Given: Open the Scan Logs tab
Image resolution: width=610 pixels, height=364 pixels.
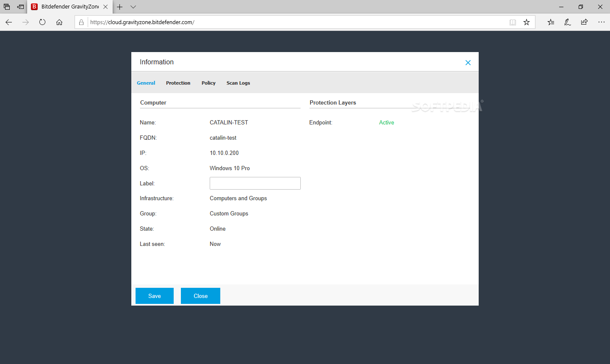Looking at the screenshot, I should 238,83.
